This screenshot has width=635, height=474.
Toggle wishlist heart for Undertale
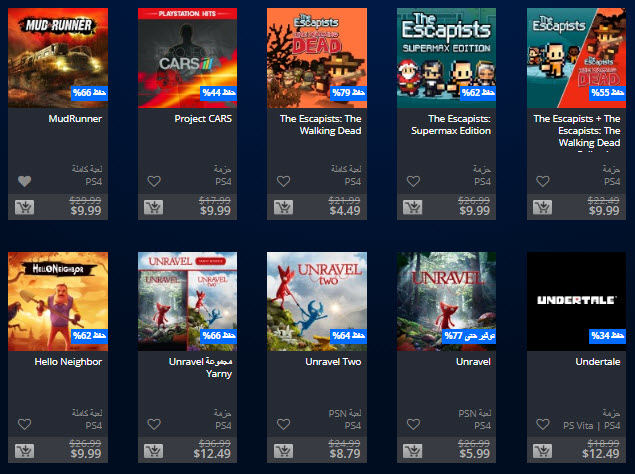tap(543, 424)
